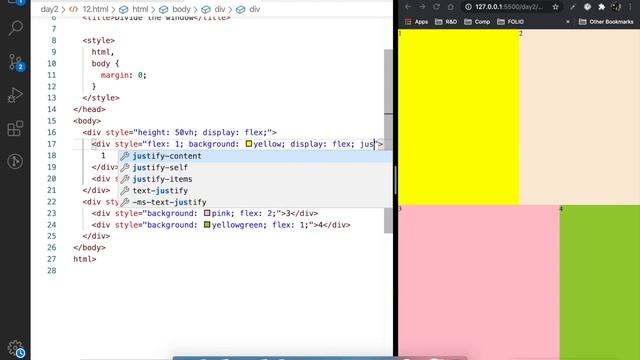The image size is (640, 360).
Task: Open Run and Debug view
Action: tap(16, 96)
